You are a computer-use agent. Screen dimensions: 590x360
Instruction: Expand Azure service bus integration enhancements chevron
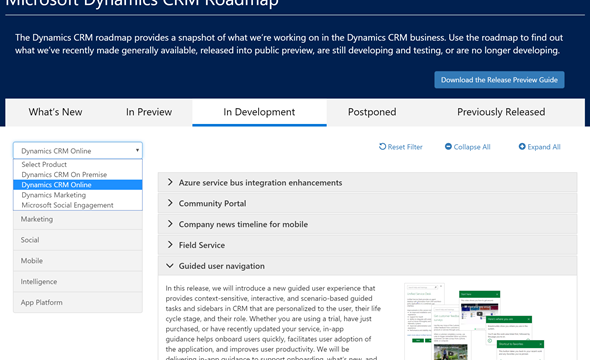coord(170,182)
